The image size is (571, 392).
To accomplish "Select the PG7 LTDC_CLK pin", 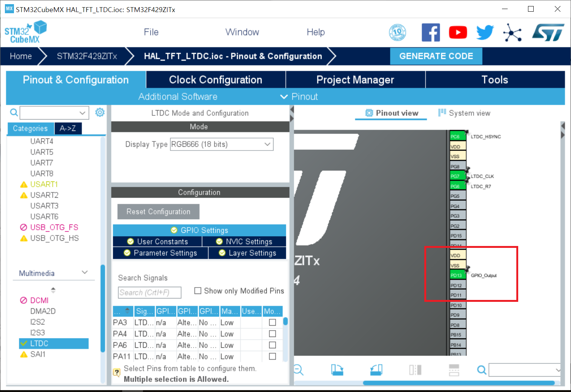I will point(458,176).
